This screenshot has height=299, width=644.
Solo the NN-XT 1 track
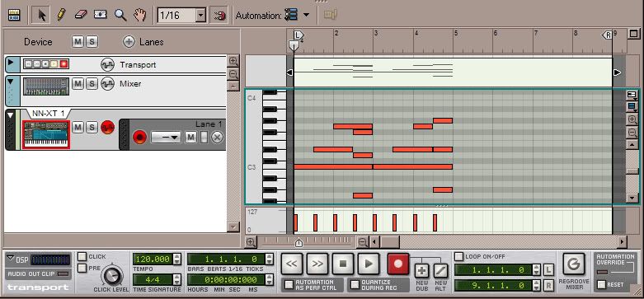tap(92, 127)
